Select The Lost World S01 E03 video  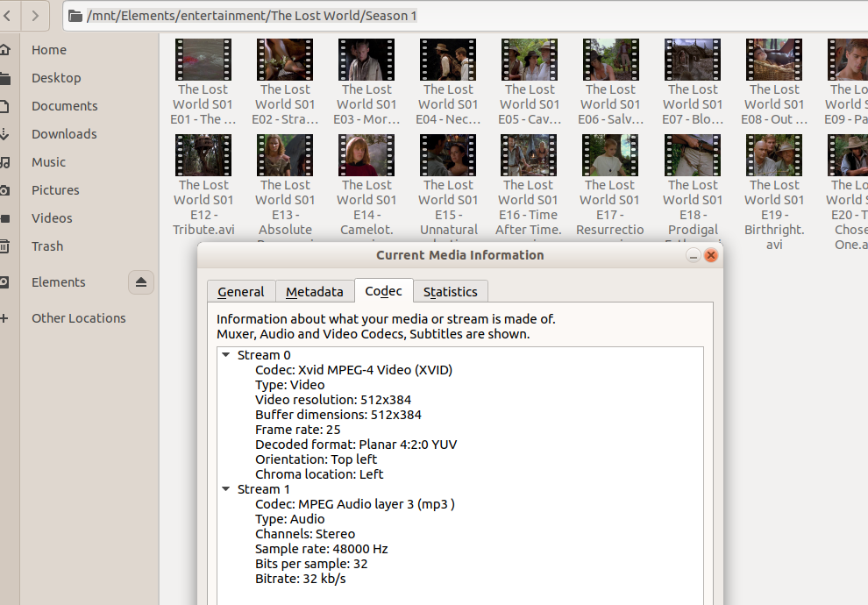click(x=366, y=82)
